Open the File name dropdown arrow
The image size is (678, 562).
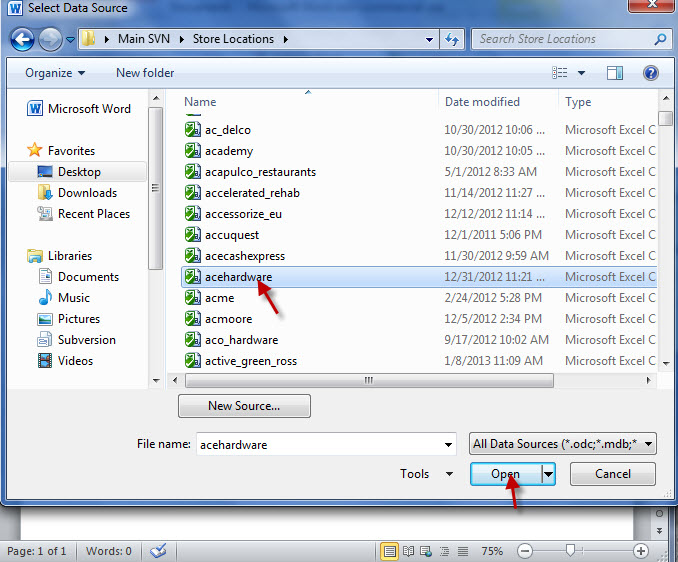pos(448,444)
